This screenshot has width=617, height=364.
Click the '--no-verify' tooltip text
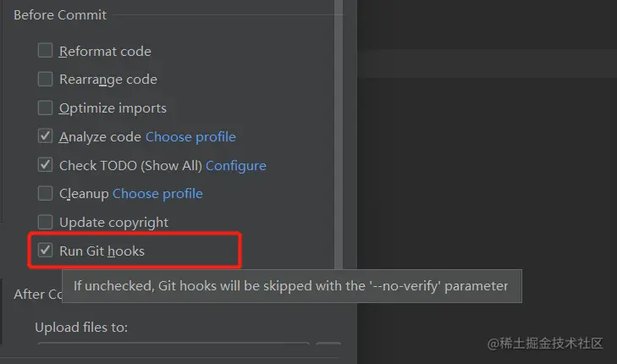pos(291,285)
